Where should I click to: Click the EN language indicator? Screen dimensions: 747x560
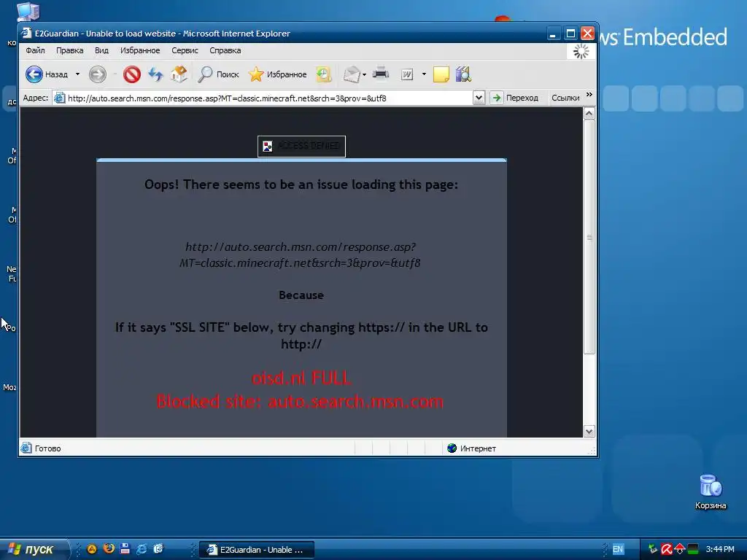(x=618, y=550)
